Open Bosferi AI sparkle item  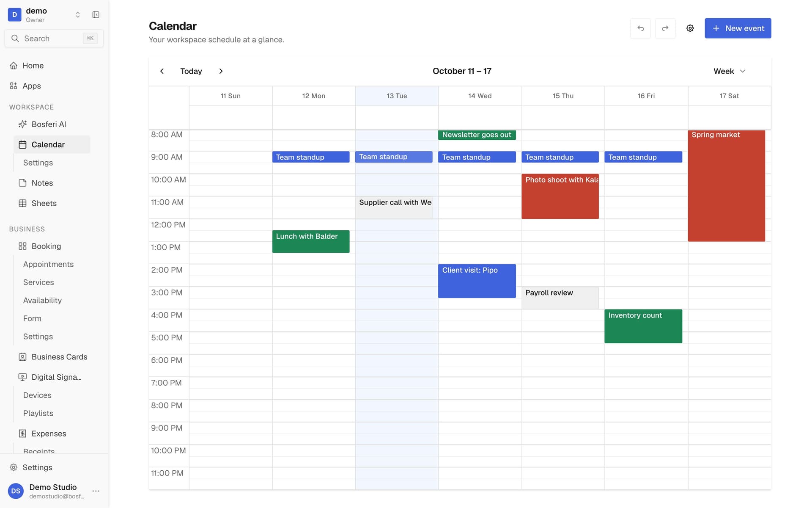pyautogui.click(x=52, y=124)
